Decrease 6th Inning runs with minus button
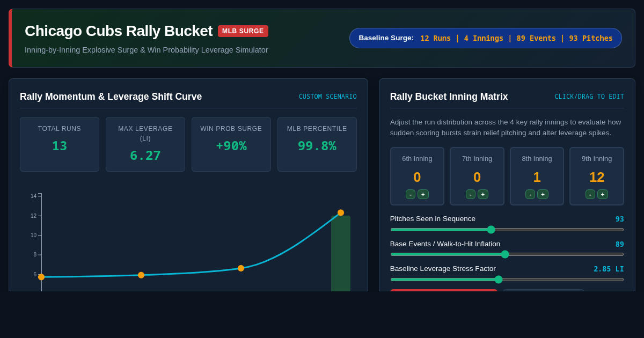The height and width of the screenshot is (338, 644). tap(411, 194)
